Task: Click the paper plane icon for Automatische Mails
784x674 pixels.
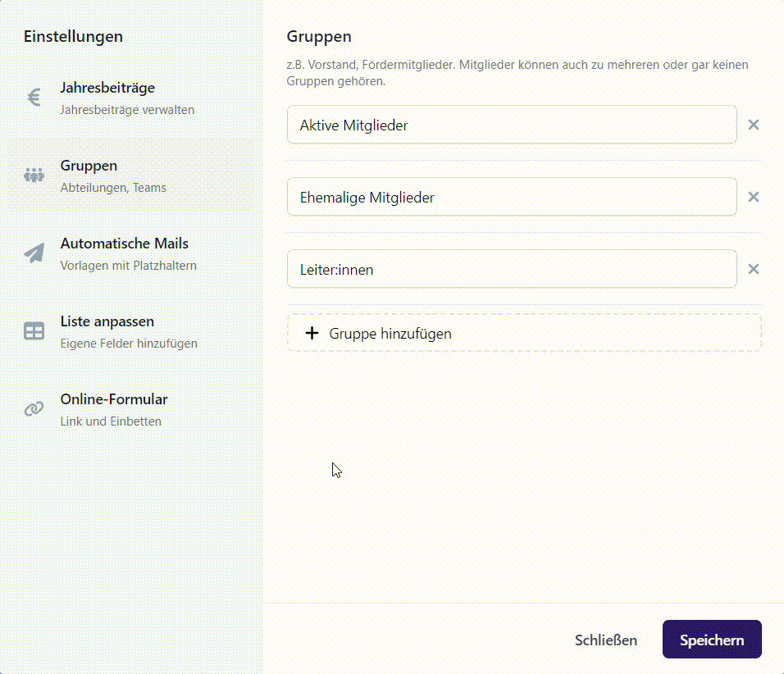Action: click(34, 253)
